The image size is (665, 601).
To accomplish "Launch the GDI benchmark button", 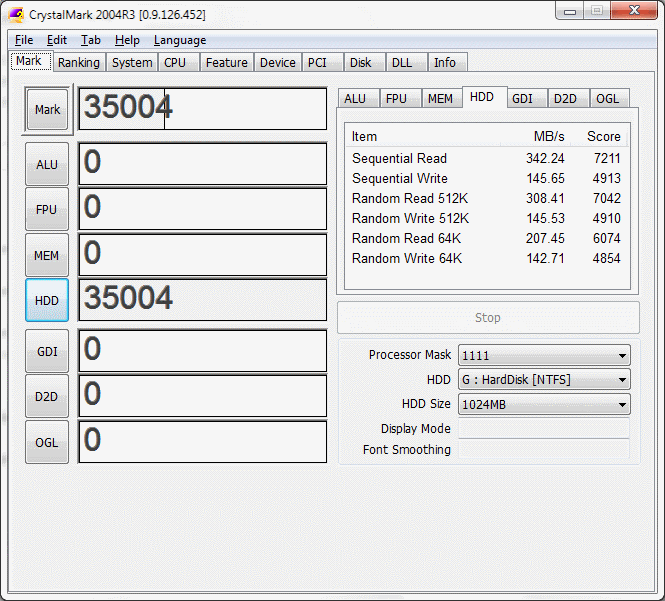I will [x=47, y=351].
